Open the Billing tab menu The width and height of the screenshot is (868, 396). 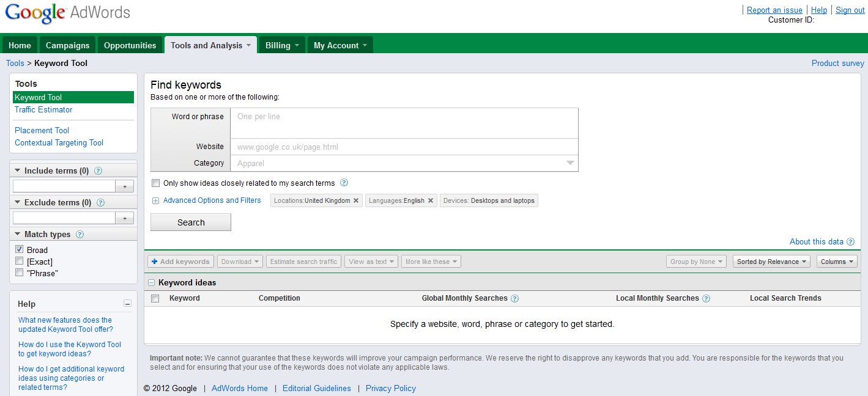click(x=282, y=45)
